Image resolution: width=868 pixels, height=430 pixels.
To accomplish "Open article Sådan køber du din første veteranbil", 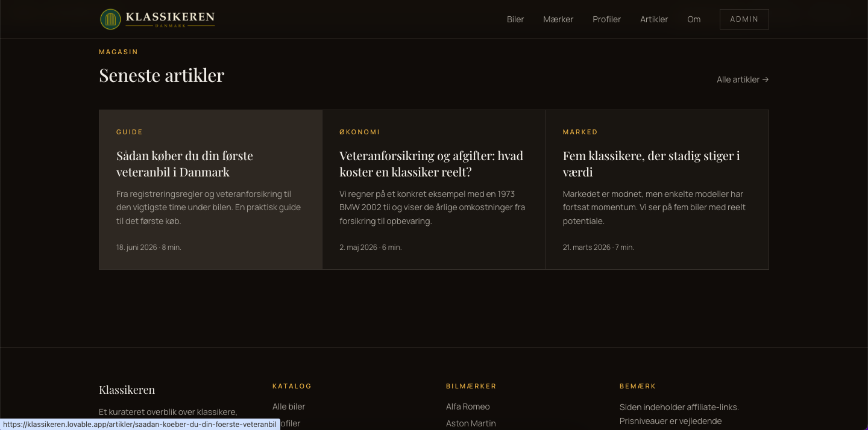I will (184, 164).
